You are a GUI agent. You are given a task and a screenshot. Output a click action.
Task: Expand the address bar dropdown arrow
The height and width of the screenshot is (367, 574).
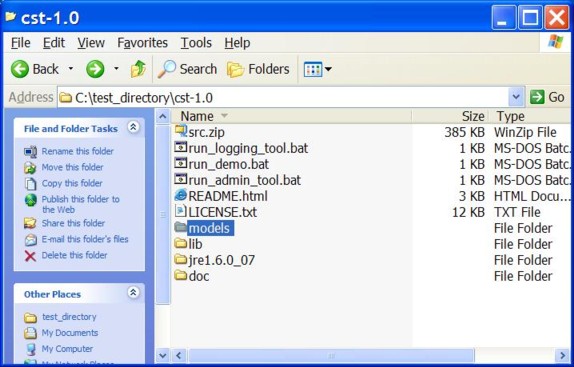516,97
